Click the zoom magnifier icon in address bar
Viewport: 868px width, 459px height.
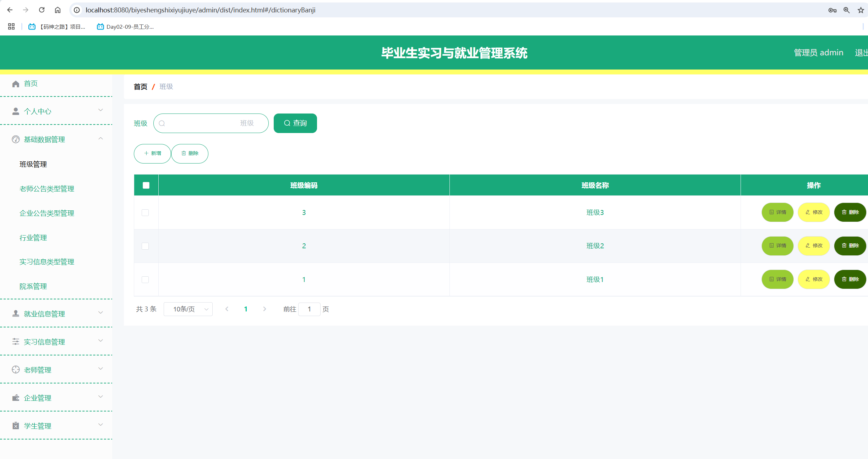847,10
